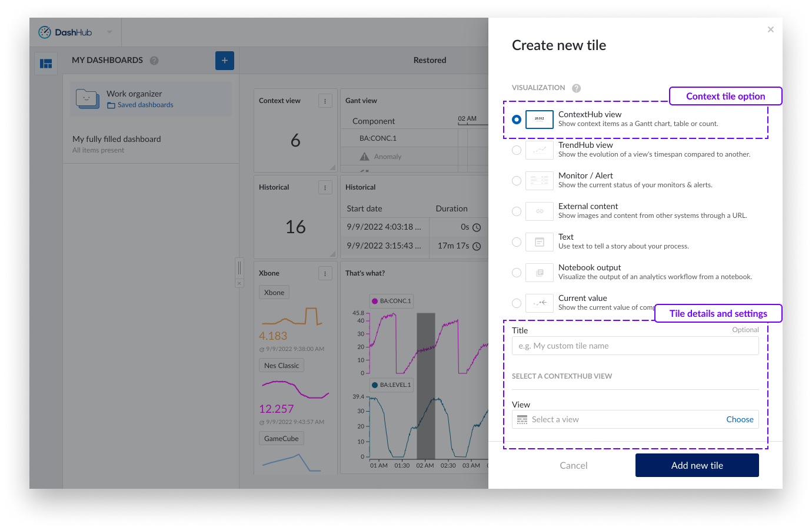Close the Create new tile panel
The height and width of the screenshot is (530, 812).
pyautogui.click(x=770, y=29)
